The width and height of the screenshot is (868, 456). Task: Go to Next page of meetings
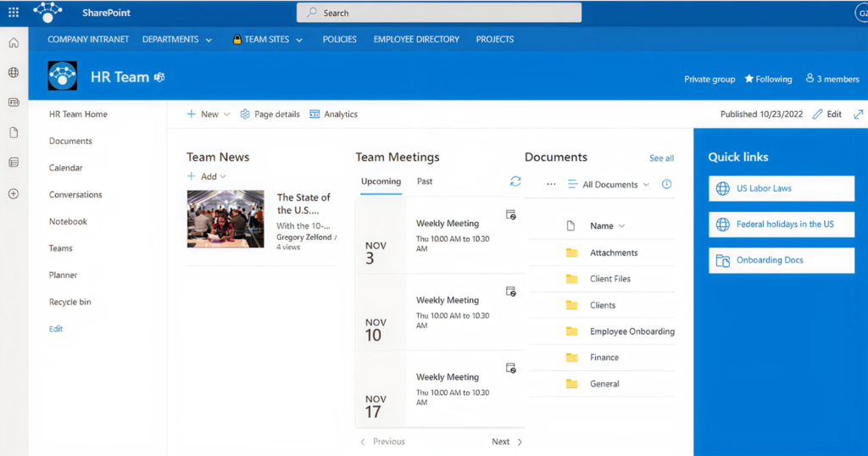coord(507,442)
